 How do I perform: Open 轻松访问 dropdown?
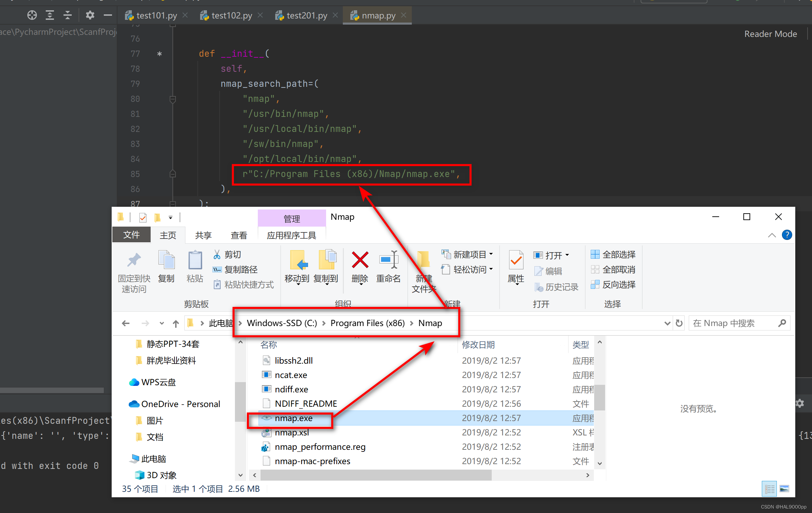tap(467, 270)
